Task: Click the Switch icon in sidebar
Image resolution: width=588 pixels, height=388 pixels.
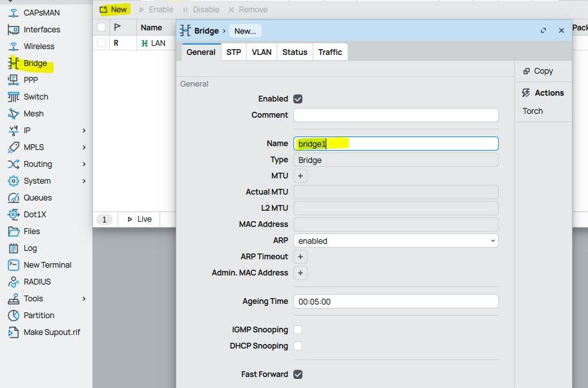Action: click(13, 97)
